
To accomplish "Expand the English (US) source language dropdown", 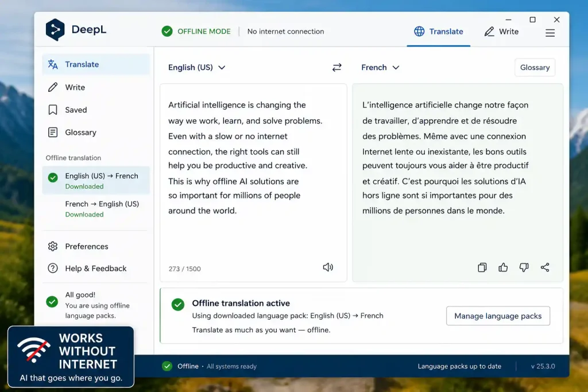I will (x=196, y=68).
